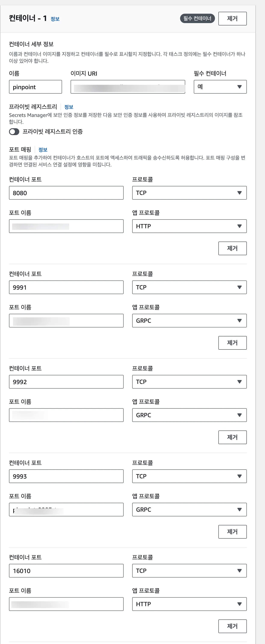Toggle private registry authentication switch

click(x=14, y=132)
